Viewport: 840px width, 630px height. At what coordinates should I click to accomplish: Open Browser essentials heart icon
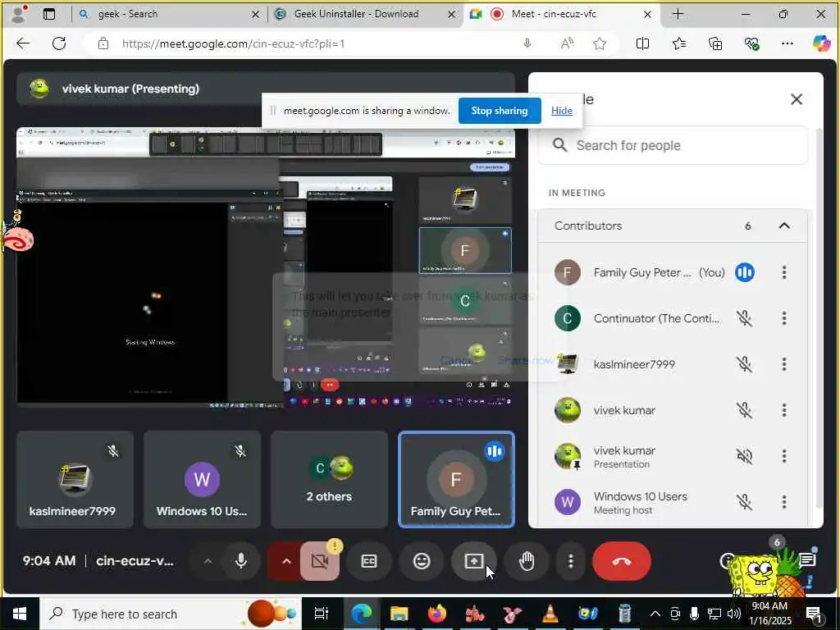coord(751,43)
